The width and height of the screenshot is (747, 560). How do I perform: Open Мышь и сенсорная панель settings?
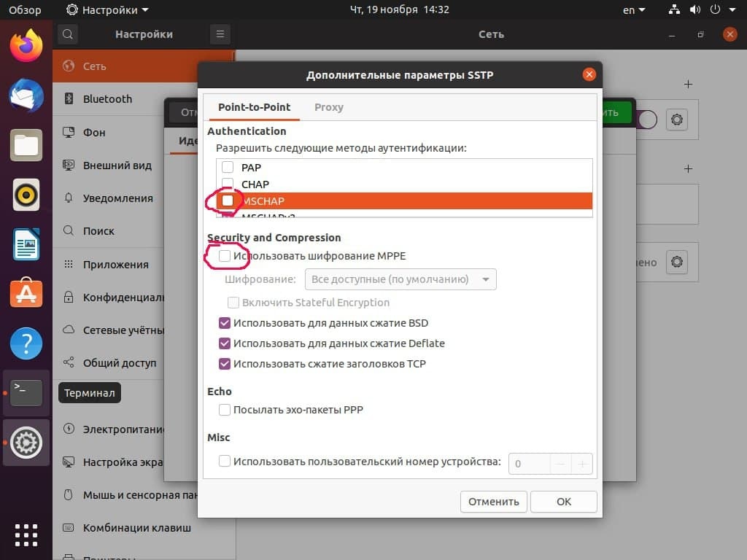125,495
